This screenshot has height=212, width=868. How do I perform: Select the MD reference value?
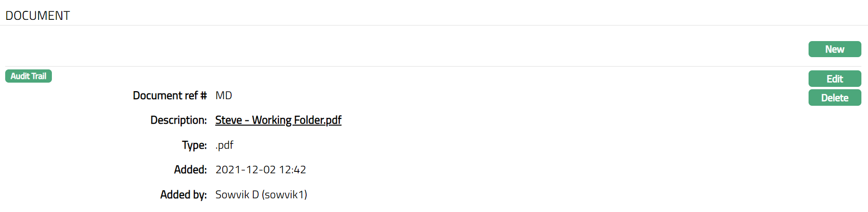coord(224,95)
